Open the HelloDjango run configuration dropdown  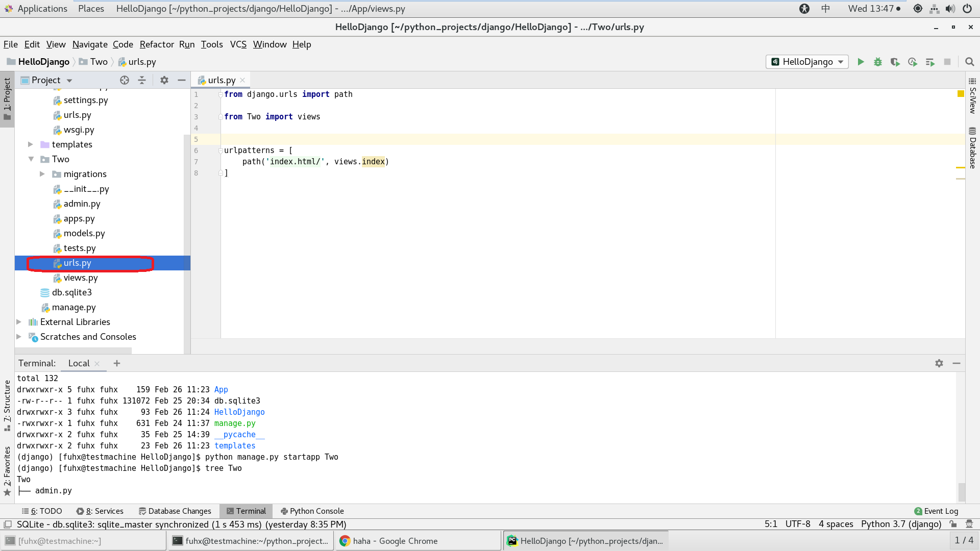(807, 62)
